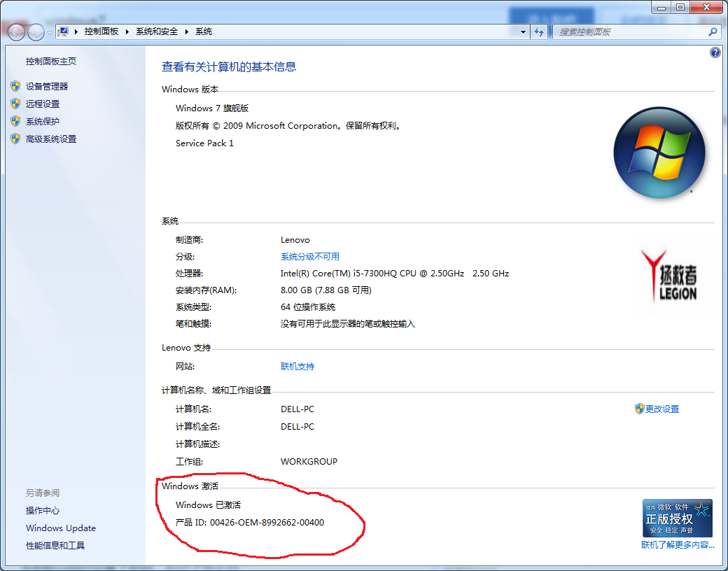Open Windows Update from the sidebar
Screen dimensions: 728x571
(61, 528)
